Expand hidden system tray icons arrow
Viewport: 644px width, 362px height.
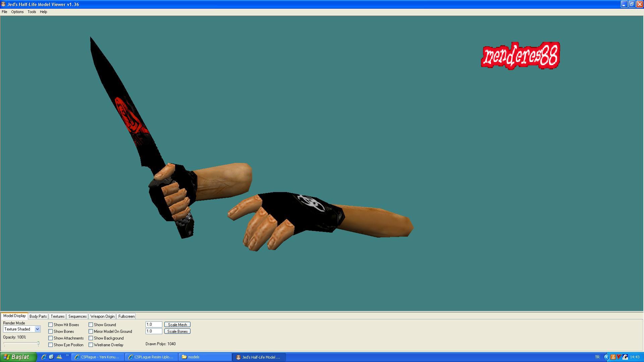click(606, 357)
